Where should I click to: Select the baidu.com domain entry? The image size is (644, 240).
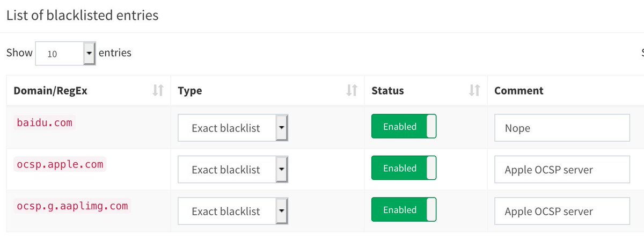pos(44,123)
